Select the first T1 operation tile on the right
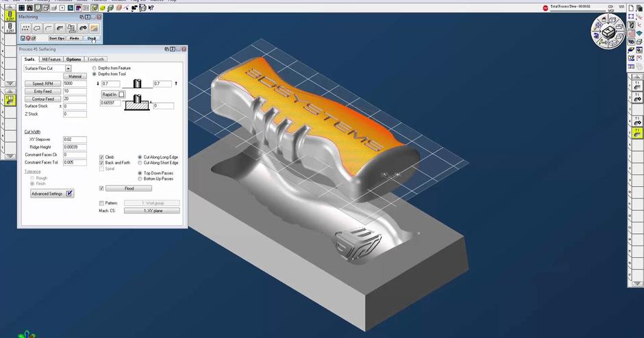644x338 pixels. tap(637, 86)
